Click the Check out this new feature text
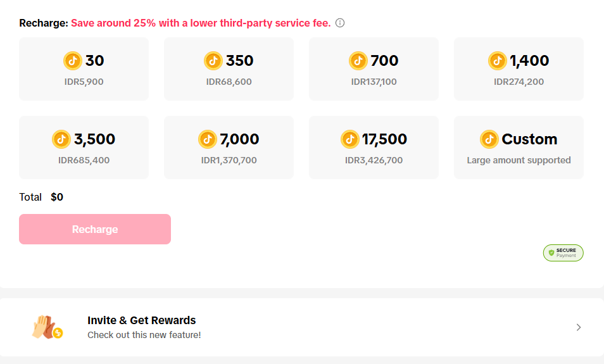 (144, 335)
